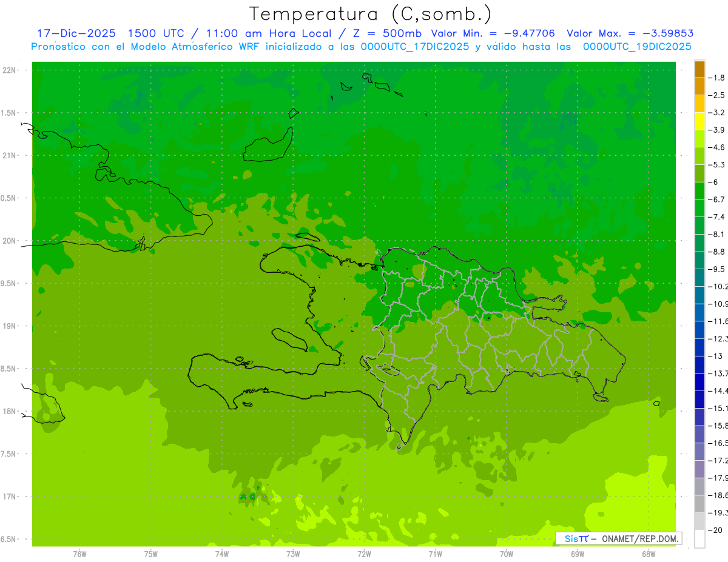Click the "-1.8" colorbar value

[x=717, y=78]
